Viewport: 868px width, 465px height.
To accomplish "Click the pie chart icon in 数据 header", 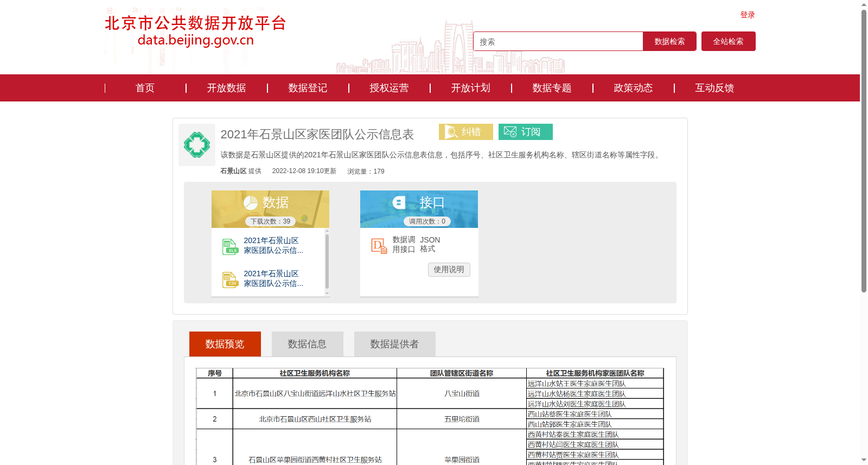I will click(251, 203).
